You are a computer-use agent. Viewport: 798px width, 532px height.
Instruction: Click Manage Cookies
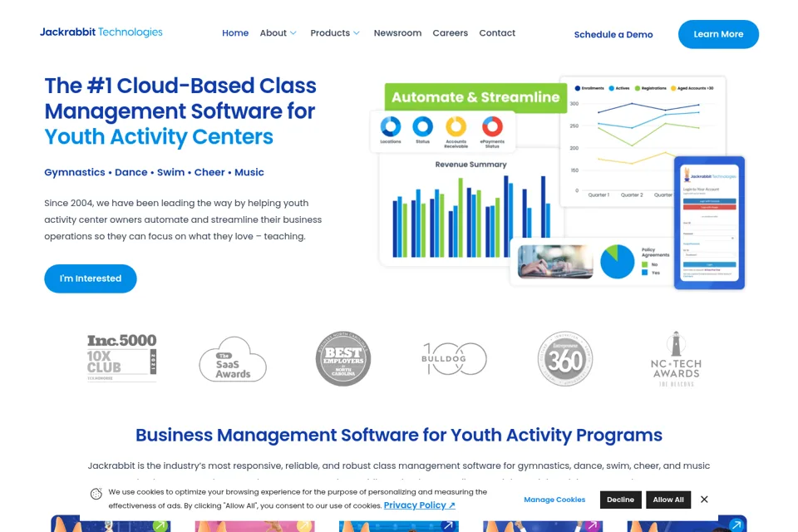[554, 500]
